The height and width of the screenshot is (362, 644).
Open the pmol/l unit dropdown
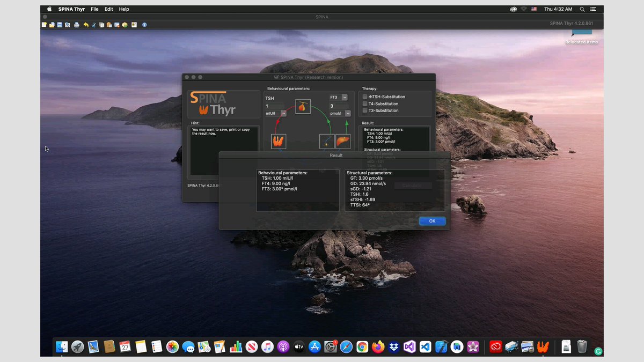tap(348, 114)
